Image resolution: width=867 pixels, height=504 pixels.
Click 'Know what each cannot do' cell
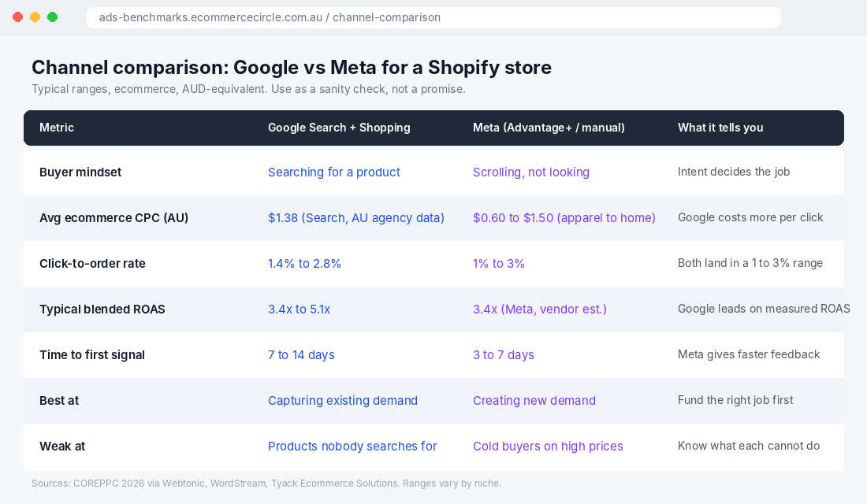pos(749,446)
